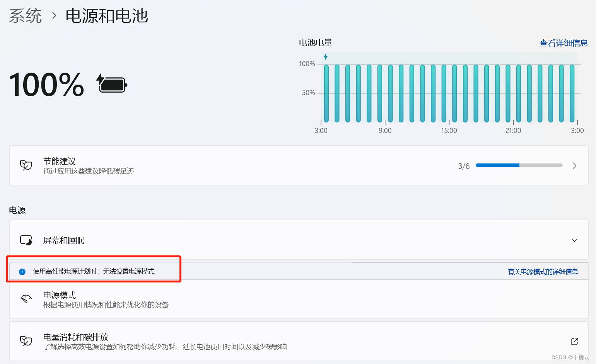This screenshot has height=364, width=596.
Task: Click the blue info icon in notice
Action: pyautogui.click(x=22, y=272)
